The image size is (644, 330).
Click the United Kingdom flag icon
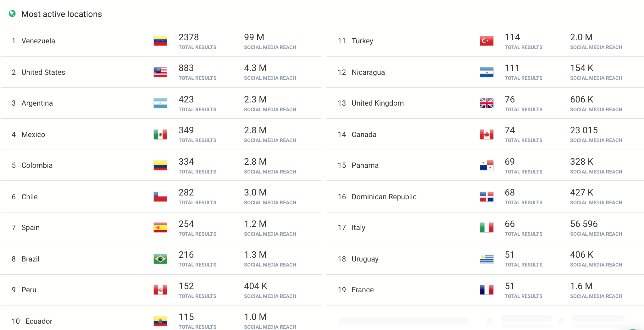(487, 103)
